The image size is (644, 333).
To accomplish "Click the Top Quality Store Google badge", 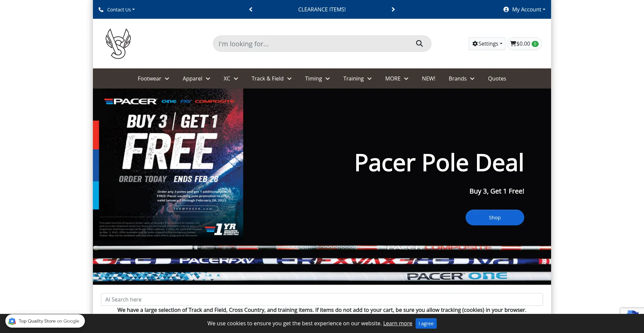I will [x=45, y=321].
